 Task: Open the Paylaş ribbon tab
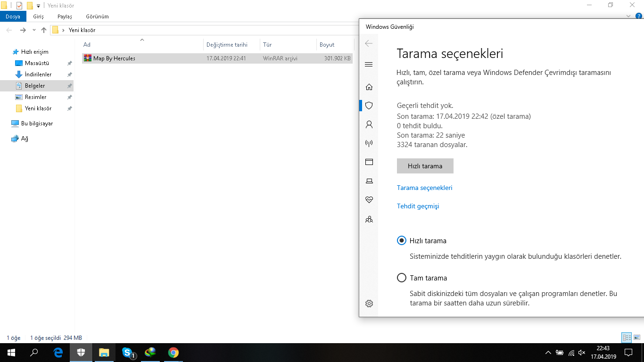pos(65,16)
